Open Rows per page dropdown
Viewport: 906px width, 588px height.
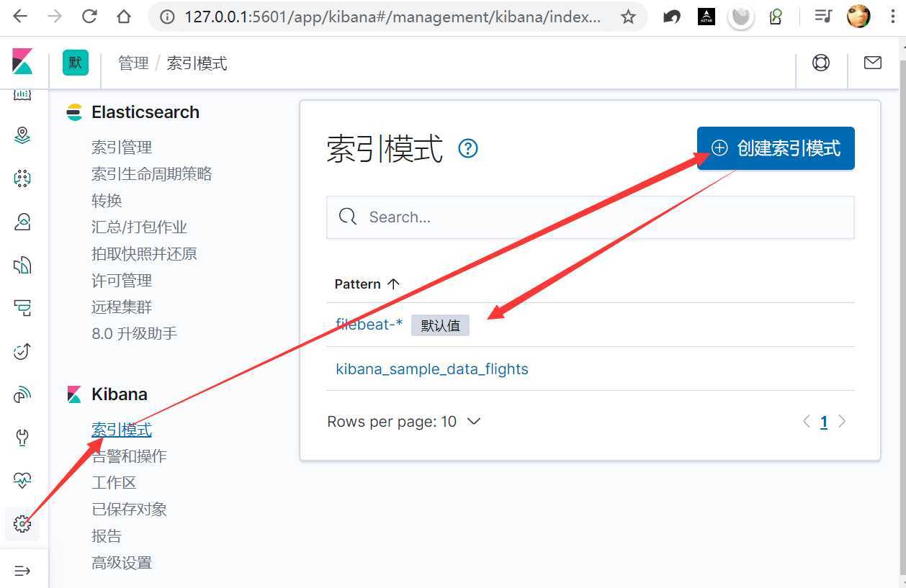click(404, 422)
